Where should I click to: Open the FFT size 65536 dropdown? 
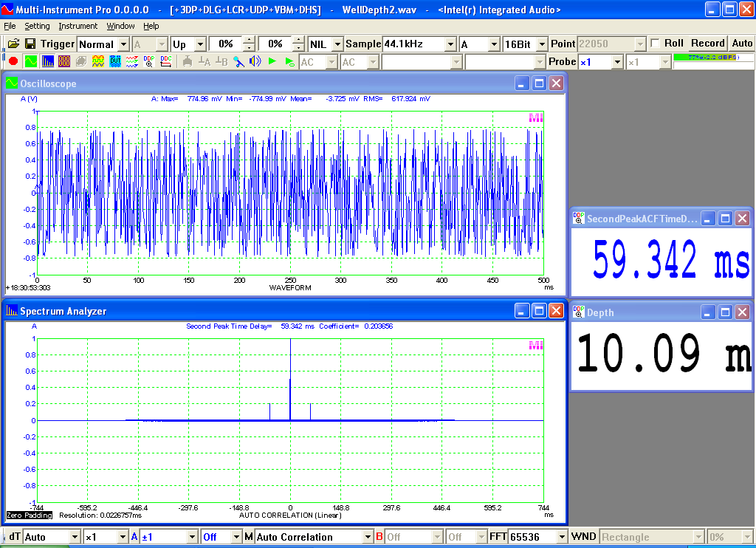(562, 537)
